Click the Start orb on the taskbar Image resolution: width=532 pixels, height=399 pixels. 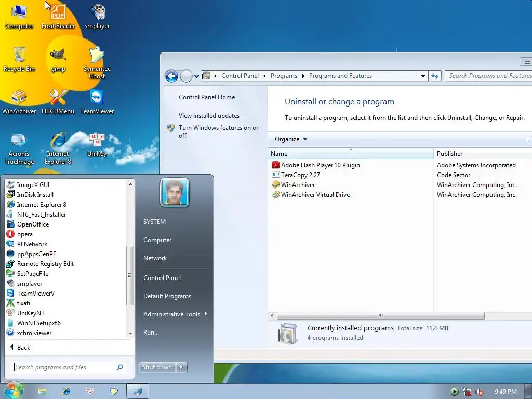[14, 391]
